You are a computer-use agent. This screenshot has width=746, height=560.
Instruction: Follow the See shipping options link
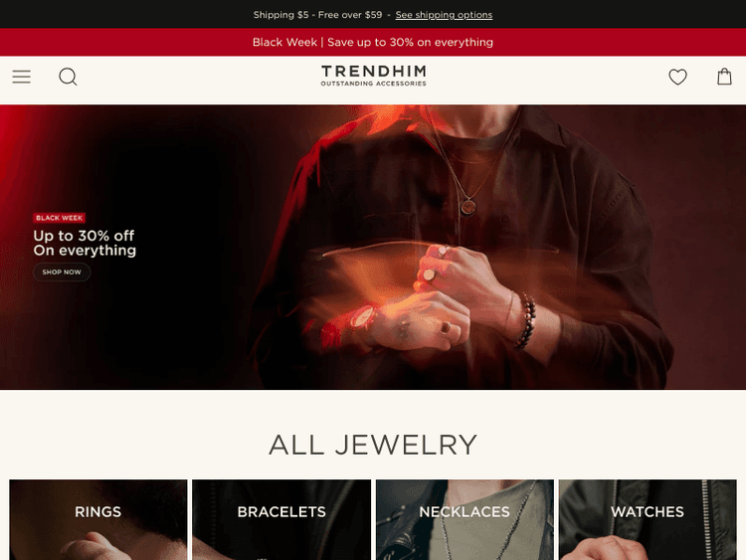[444, 15]
